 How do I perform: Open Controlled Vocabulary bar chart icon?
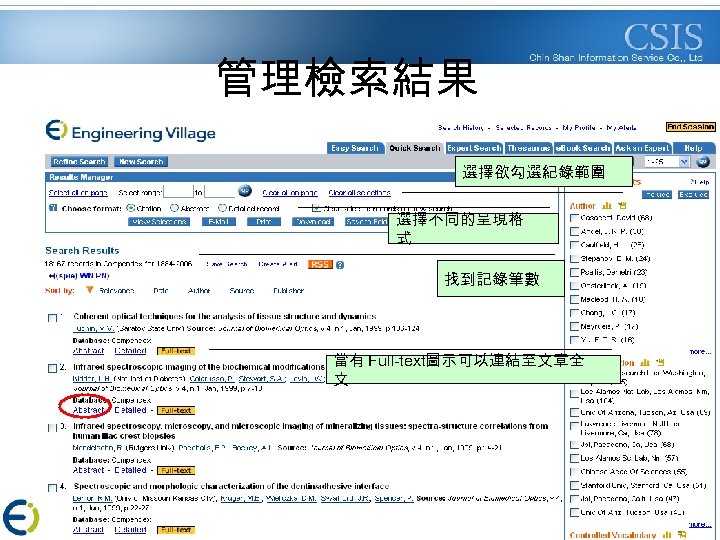coord(667,535)
